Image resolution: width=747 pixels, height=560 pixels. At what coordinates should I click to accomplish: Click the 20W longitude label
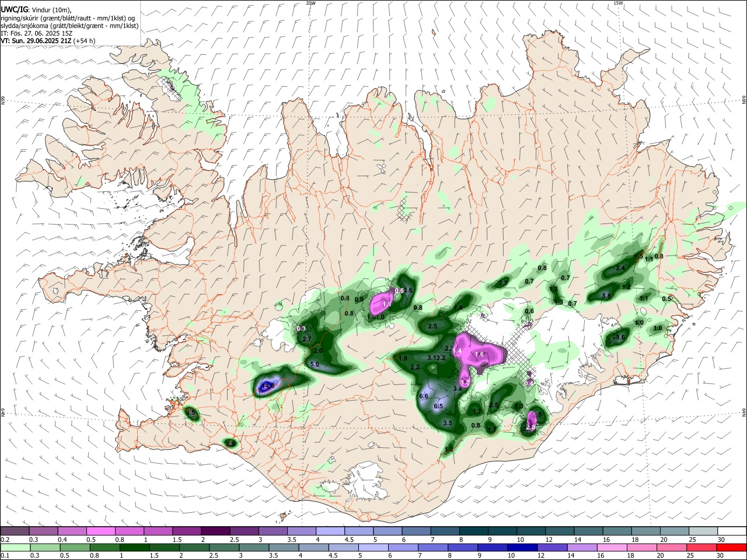coord(311,3)
